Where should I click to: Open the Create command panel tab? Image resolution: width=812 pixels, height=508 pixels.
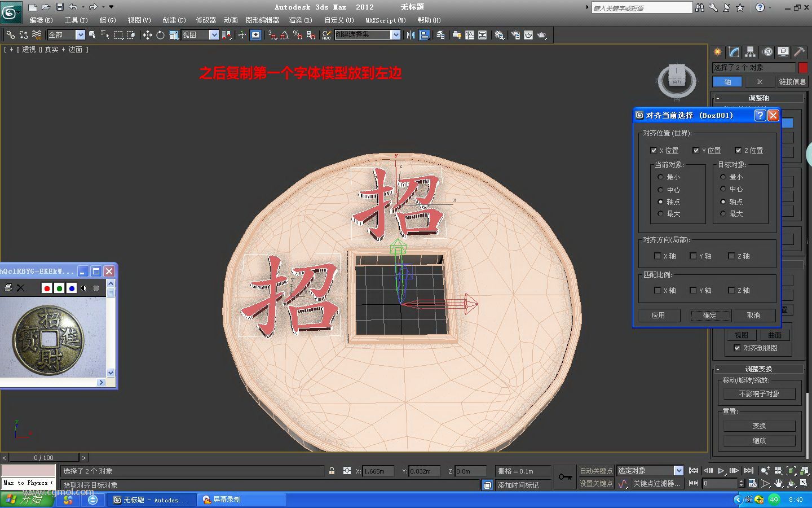[x=718, y=52]
